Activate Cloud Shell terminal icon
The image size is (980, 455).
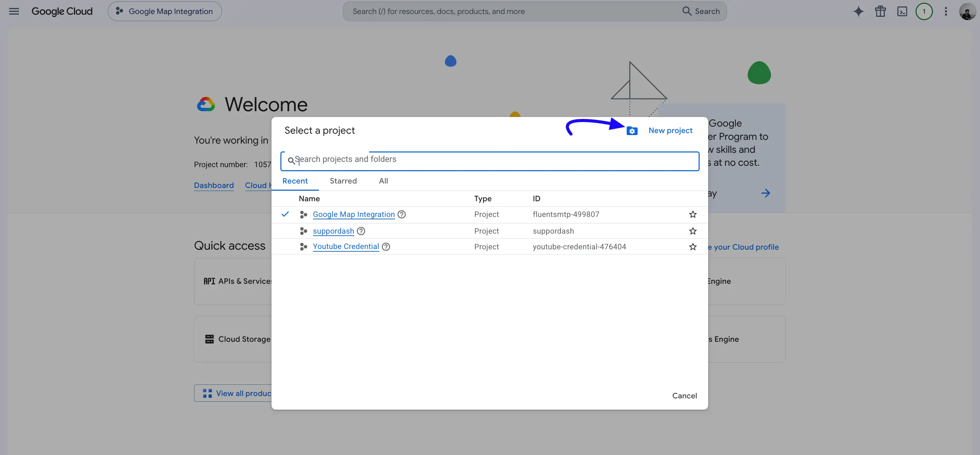tap(902, 11)
